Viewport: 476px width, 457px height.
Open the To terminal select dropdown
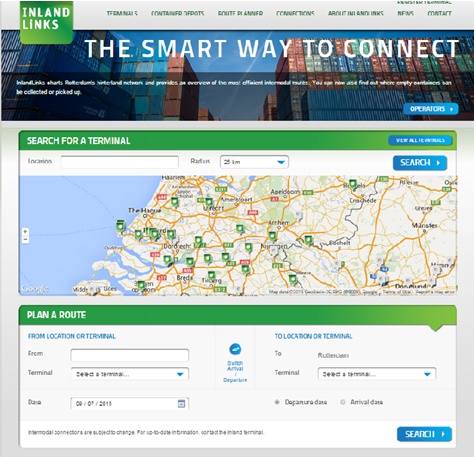click(x=377, y=374)
